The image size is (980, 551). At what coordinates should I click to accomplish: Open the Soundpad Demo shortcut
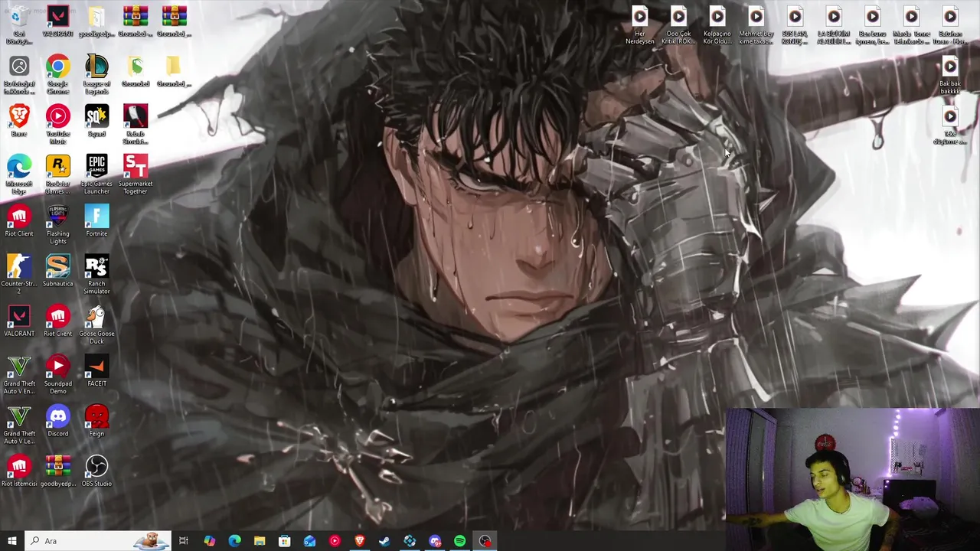pyautogui.click(x=57, y=374)
